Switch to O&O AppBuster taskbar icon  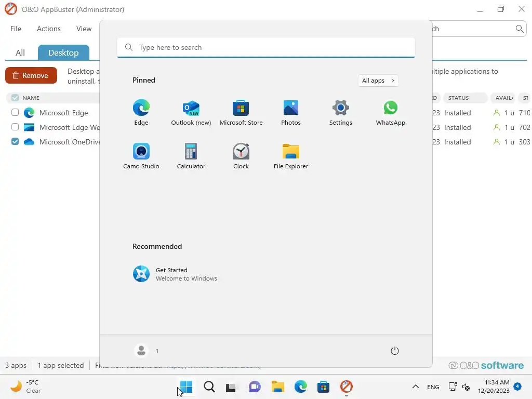[347, 387]
